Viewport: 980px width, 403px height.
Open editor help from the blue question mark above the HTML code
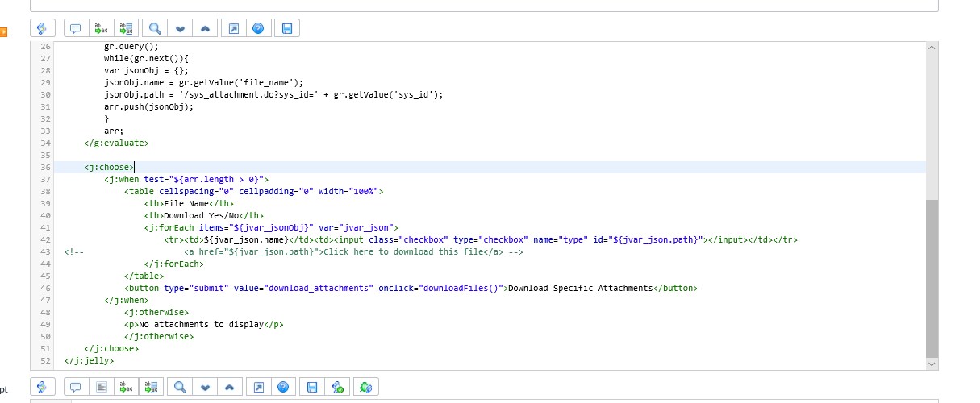pyautogui.click(x=258, y=28)
